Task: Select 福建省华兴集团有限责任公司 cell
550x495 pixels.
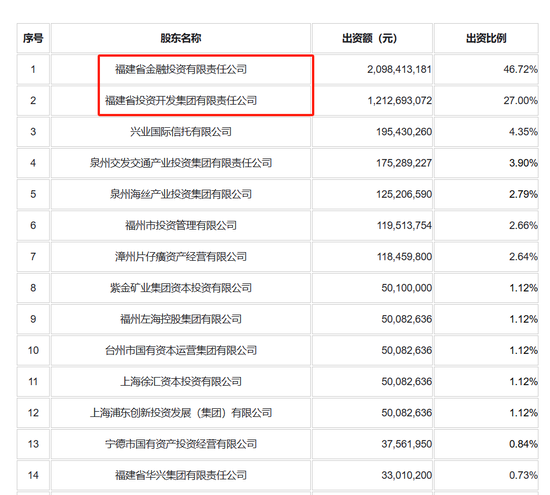Action: pyautogui.click(x=181, y=475)
